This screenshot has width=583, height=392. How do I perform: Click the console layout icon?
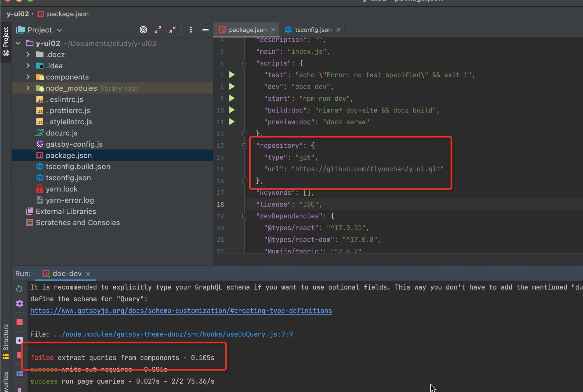[x=20, y=374]
